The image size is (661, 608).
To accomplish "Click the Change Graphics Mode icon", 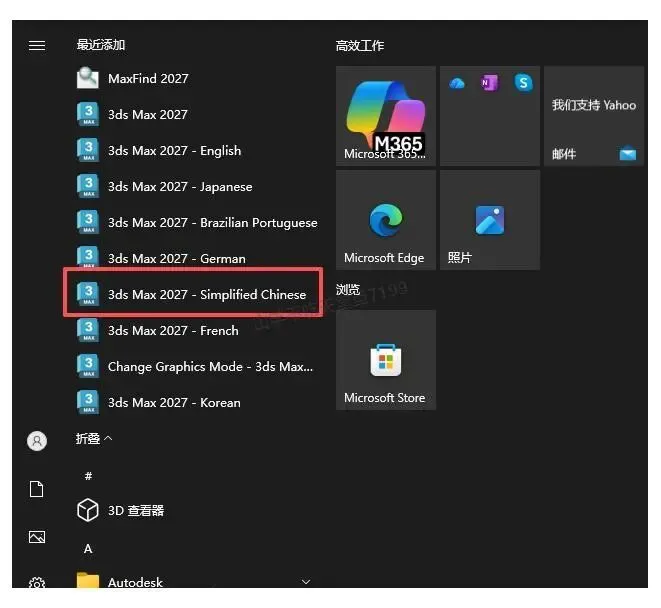I will click(x=88, y=366).
